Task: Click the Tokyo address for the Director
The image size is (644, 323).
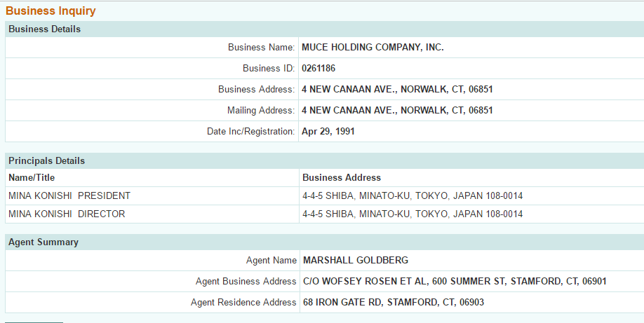Action: pos(412,214)
